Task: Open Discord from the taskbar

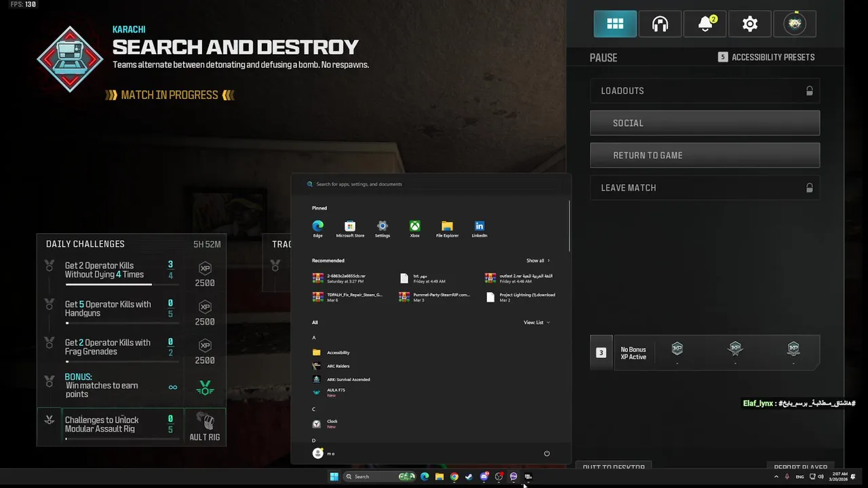Action: tap(484, 476)
